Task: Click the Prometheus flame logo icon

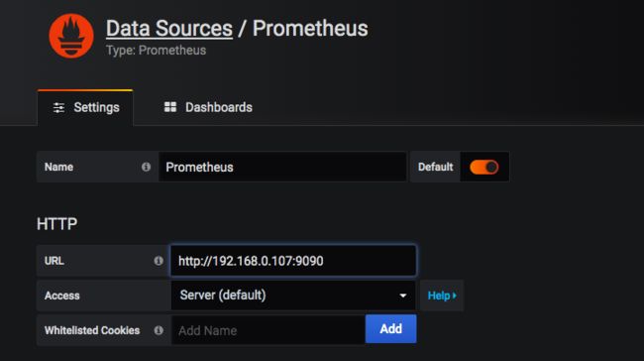Action: pyautogui.click(x=71, y=36)
